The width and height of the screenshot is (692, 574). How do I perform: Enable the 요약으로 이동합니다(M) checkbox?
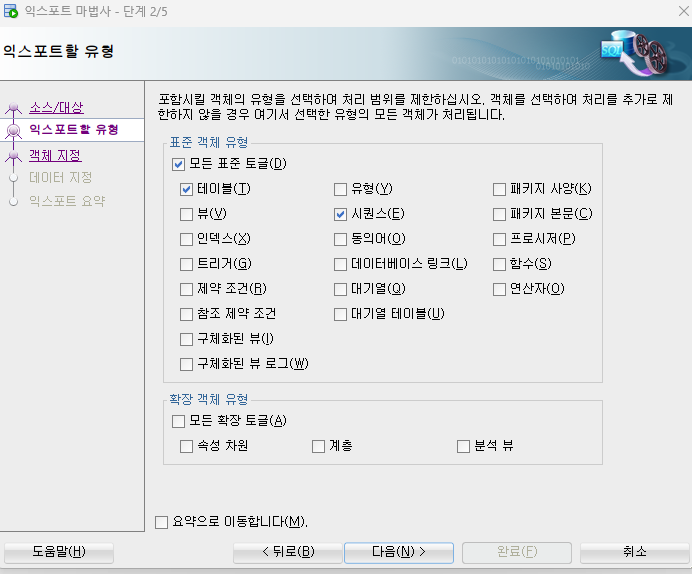click(162, 522)
